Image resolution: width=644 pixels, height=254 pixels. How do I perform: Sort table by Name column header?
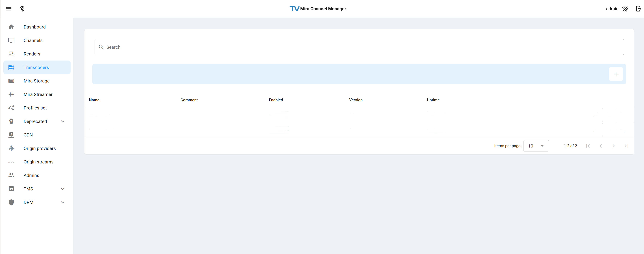(x=94, y=100)
